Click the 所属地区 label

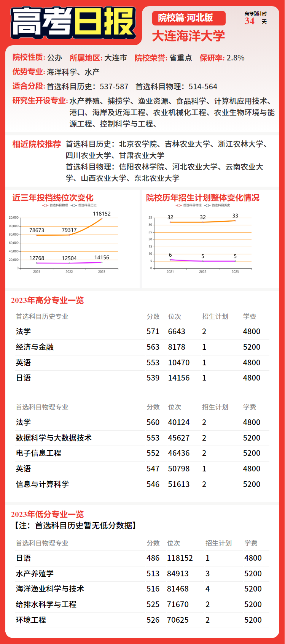[86, 58]
